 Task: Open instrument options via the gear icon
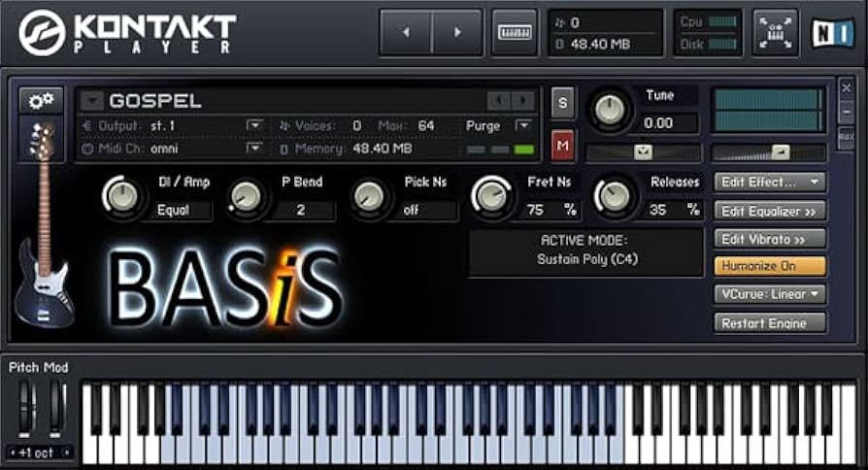(41, 101)
